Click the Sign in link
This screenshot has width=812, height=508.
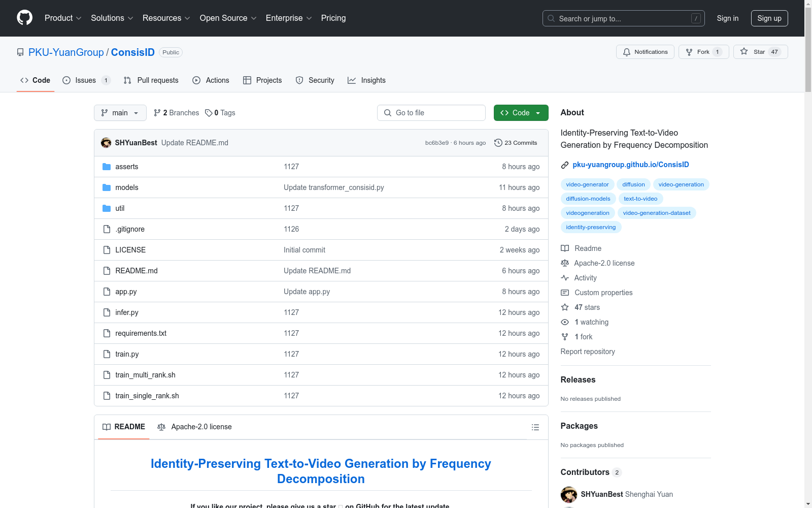pos(728,18)
